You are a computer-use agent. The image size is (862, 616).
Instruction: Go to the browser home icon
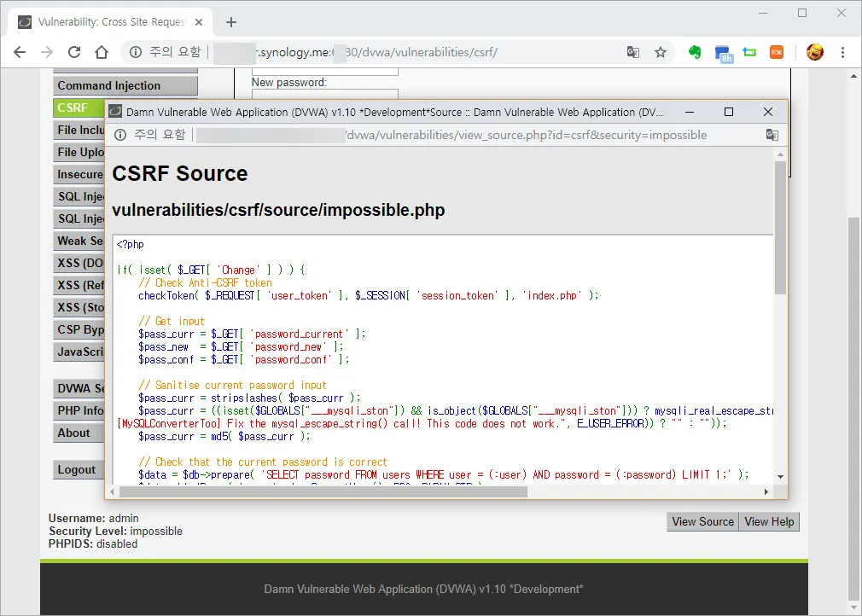tap(102, 52)
